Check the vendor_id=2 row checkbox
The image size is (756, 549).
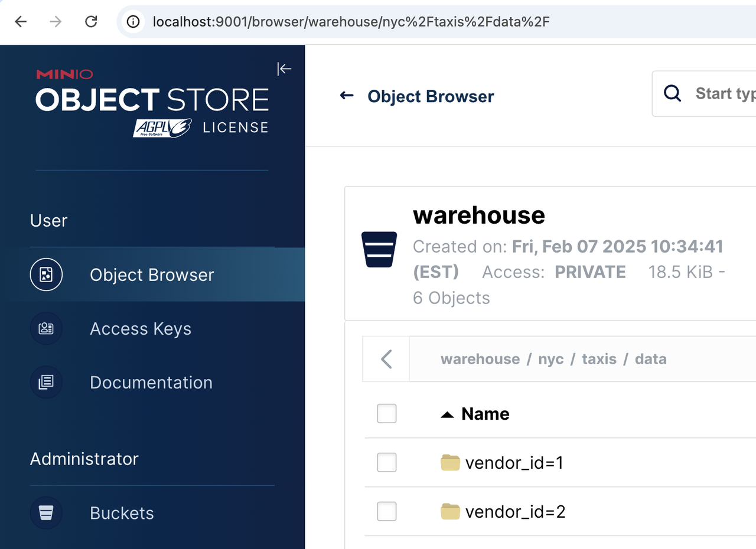[x=387, y=511]
